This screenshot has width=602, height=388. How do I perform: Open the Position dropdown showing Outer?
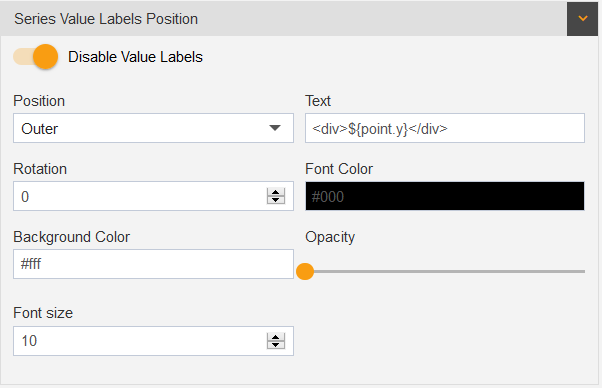point(153,128)
